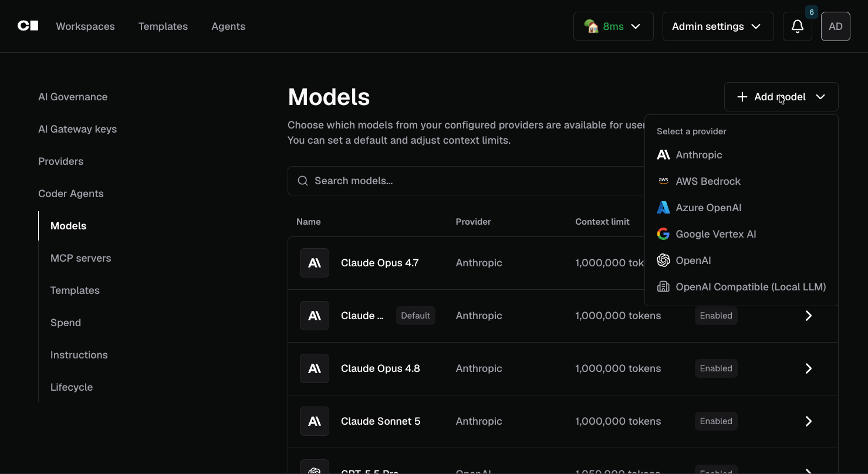Image resolution: width=868 pixels, height=474 pixels.
Task: Go to Workspaces in top navigation
Action: point(85,26)
